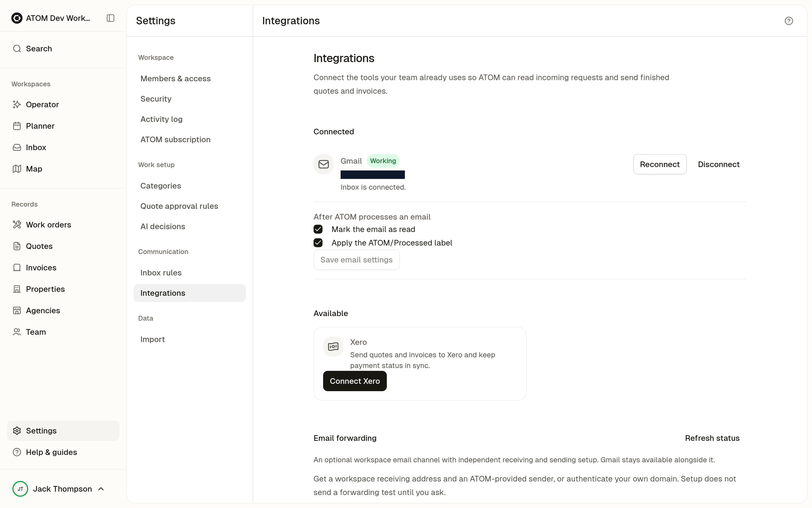Viewport: 812px width, 508px height.
Task: Open Categories under Work setup
Action: [189, 186]
